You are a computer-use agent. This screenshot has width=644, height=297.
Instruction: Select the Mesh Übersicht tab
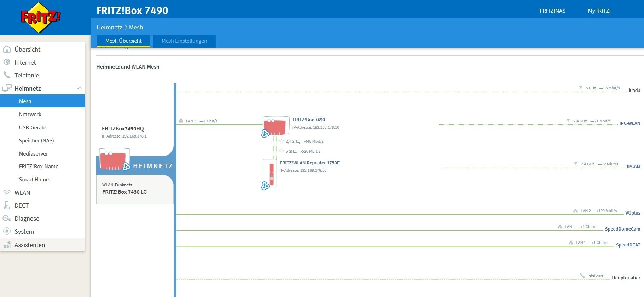[123, 41]
